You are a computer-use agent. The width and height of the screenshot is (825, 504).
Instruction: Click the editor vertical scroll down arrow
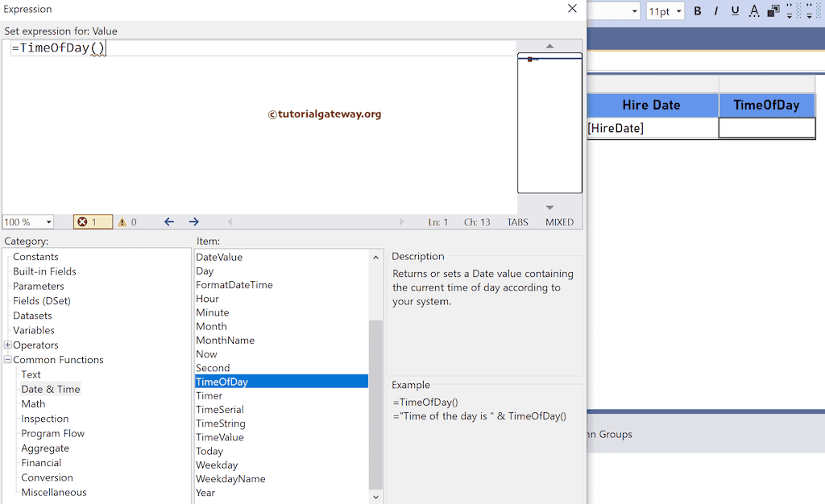pos(549,208)
